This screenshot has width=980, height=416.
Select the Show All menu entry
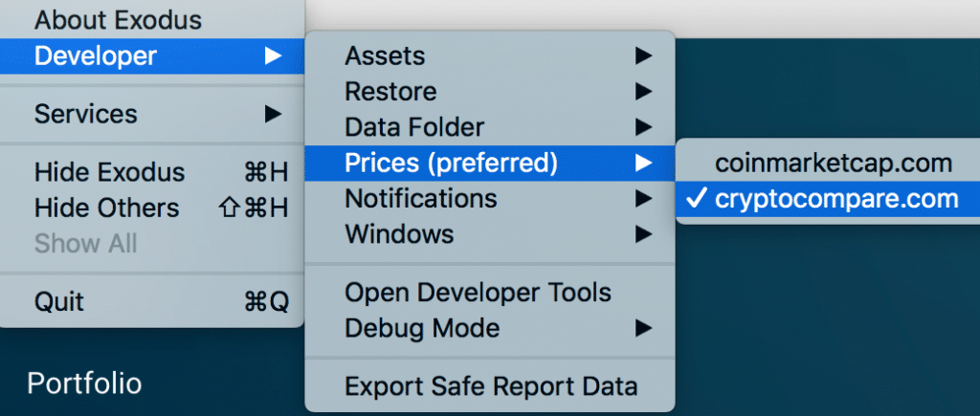[86, 243]
